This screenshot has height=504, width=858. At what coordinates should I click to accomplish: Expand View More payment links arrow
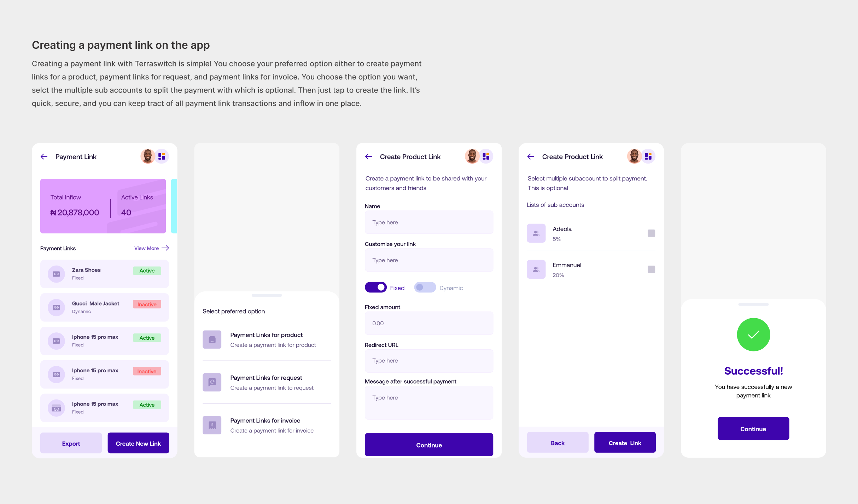(x=165, y=248)
